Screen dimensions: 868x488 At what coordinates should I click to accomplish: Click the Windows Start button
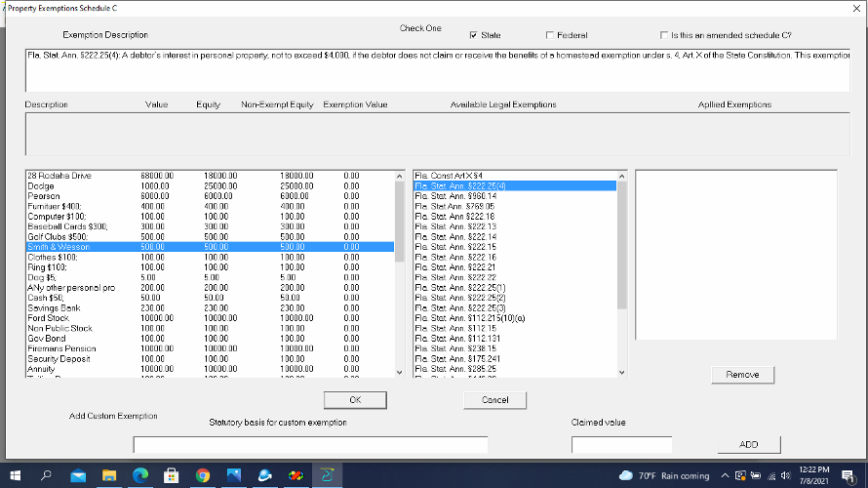(x=16, y=475)
